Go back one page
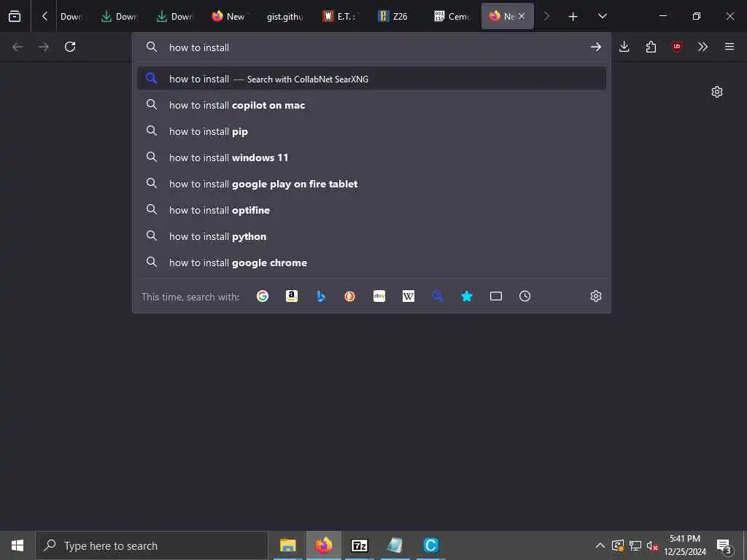Image resolution: width=747 pixels, height=560 pixels. 18,47
